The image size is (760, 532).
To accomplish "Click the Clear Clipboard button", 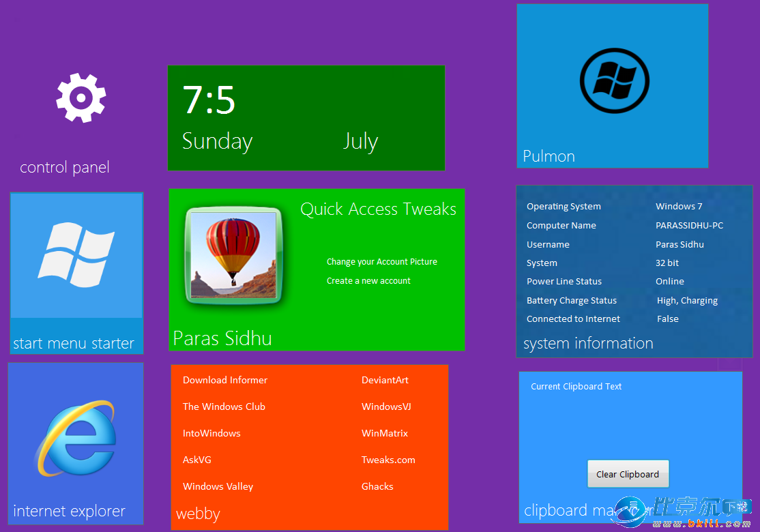I will click(x=628, y=474).
